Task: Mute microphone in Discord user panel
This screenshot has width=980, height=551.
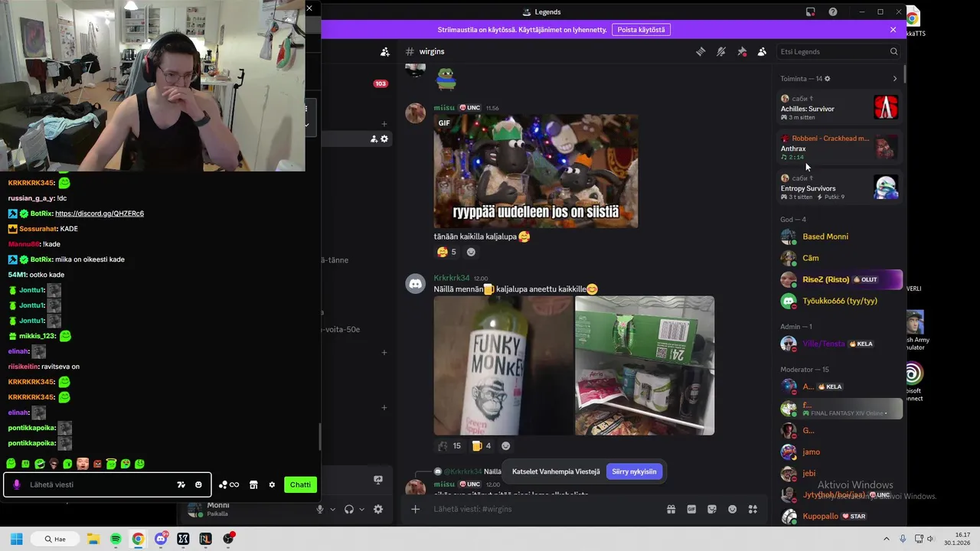Action: tap(320, 509)
